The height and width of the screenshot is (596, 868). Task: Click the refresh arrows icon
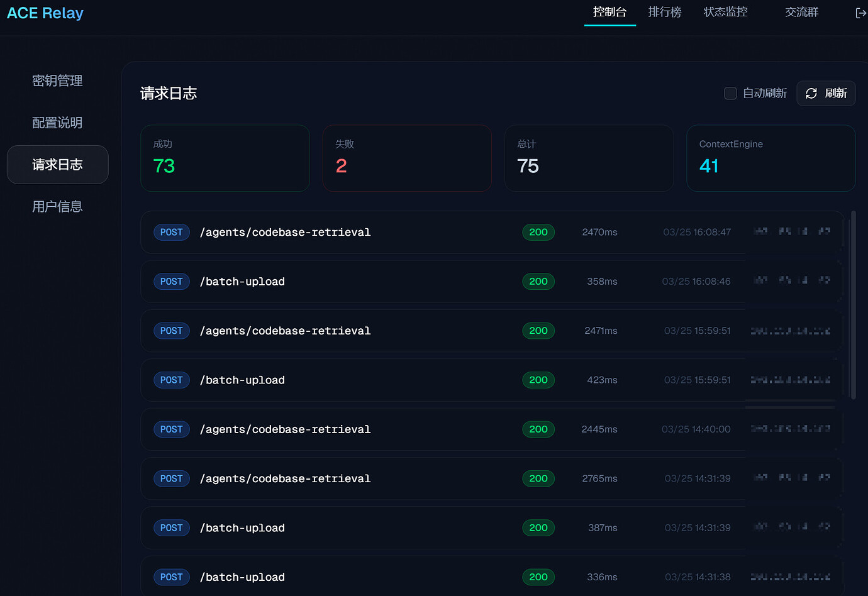[x=811, y=93]
